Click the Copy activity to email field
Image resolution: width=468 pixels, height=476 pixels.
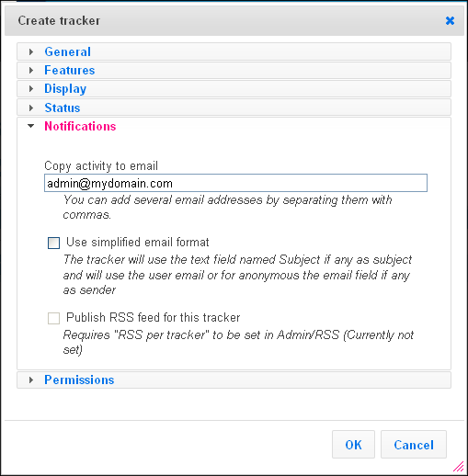point(235,183)
